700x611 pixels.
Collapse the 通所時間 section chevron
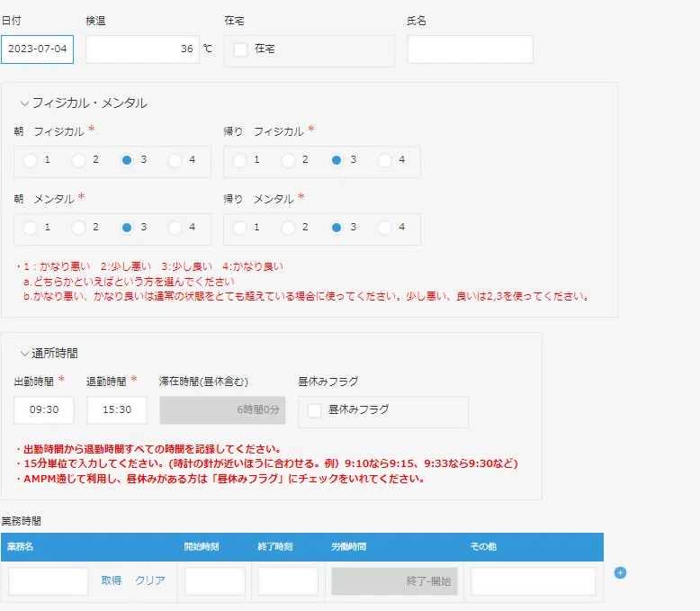tap(24, 354)
